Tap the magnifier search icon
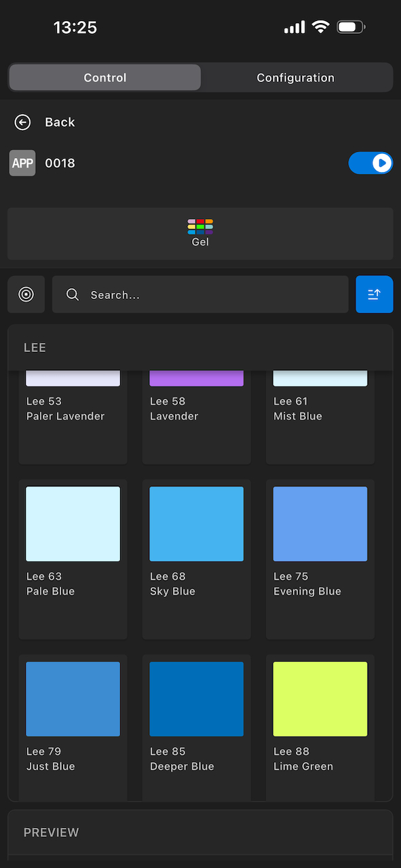 (73, 294)
